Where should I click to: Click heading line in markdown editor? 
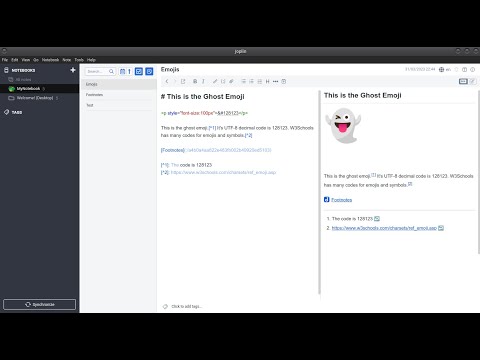[x=203, y=97]
